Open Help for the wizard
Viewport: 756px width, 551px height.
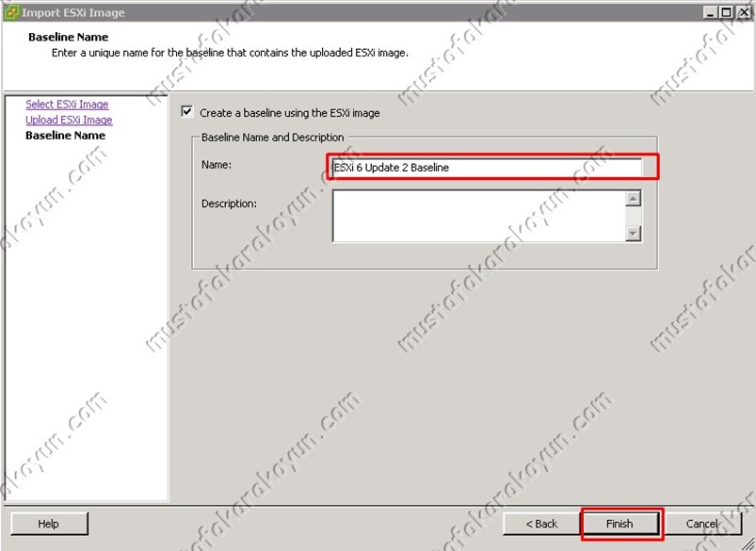pyautogui.click(x=49, y=524)
